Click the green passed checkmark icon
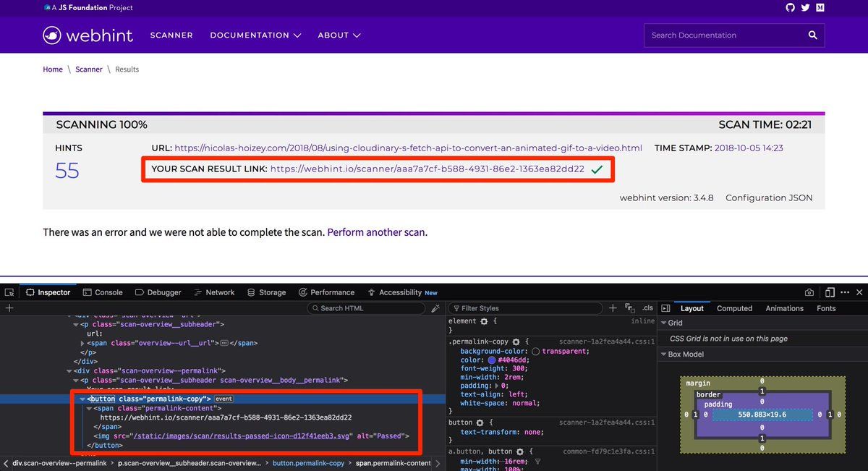This screenshot has width=868, height=471. [597, 169]
